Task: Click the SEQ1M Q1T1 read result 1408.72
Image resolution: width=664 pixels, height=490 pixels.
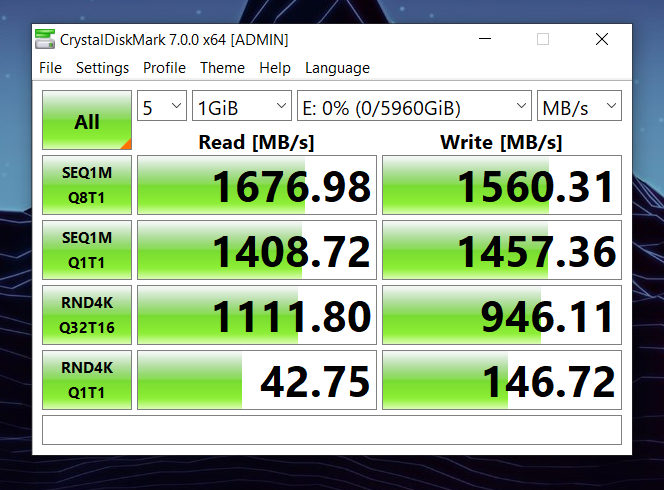Action: click(x=257, y=250)
